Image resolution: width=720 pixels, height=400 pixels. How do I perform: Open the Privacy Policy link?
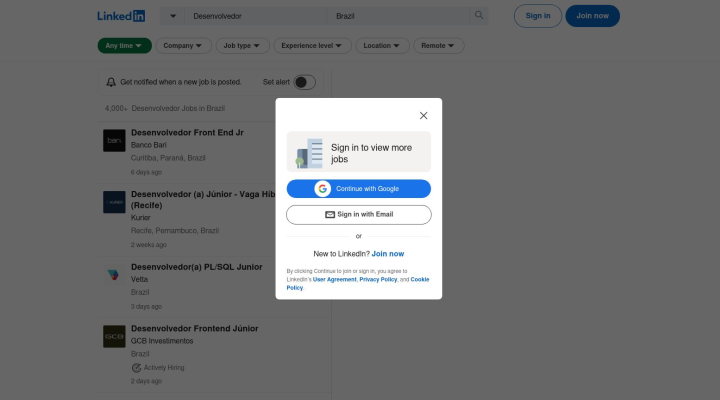(378, 279)
